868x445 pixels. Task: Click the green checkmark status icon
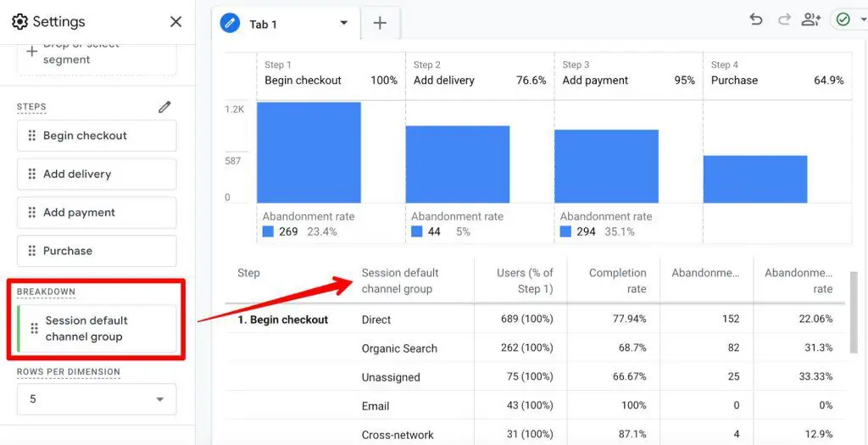coord(843,19)
